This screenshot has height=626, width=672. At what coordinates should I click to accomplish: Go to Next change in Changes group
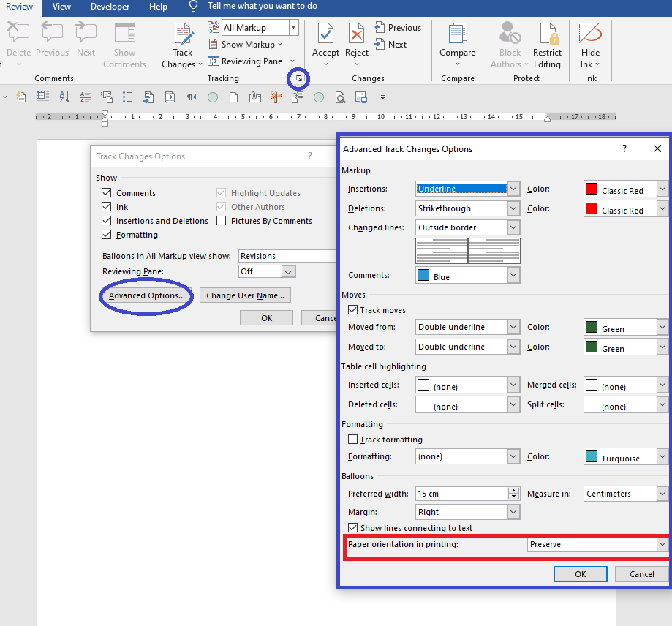click(x=391, y=44)
